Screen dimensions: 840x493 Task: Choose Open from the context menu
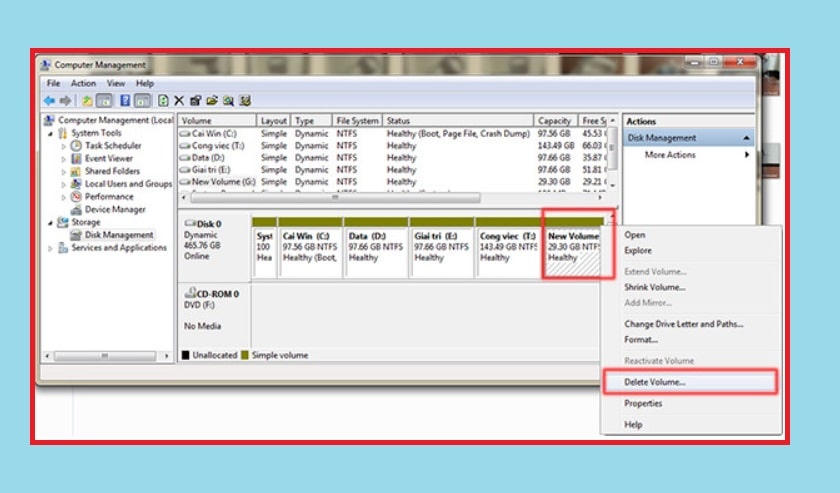coord(634,235)
